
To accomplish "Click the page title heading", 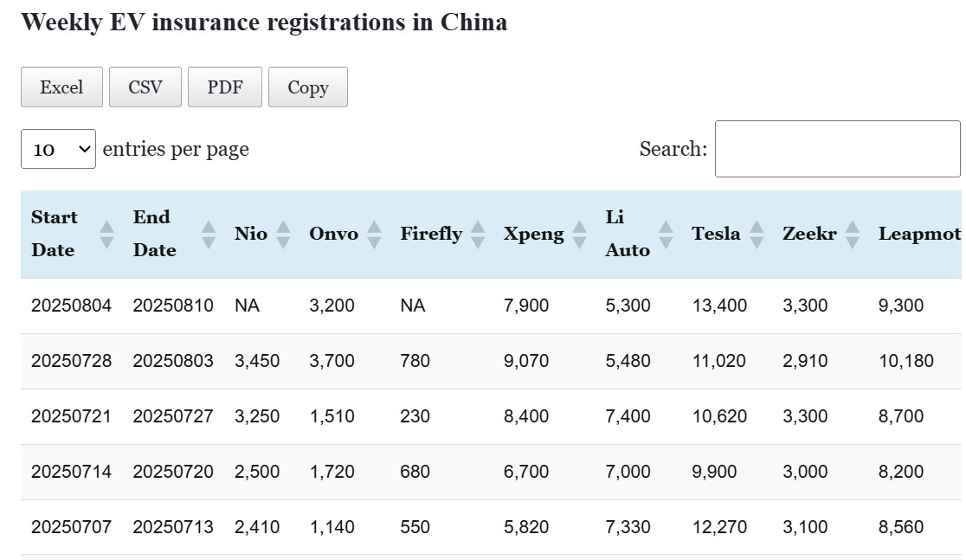I will 264,23.
